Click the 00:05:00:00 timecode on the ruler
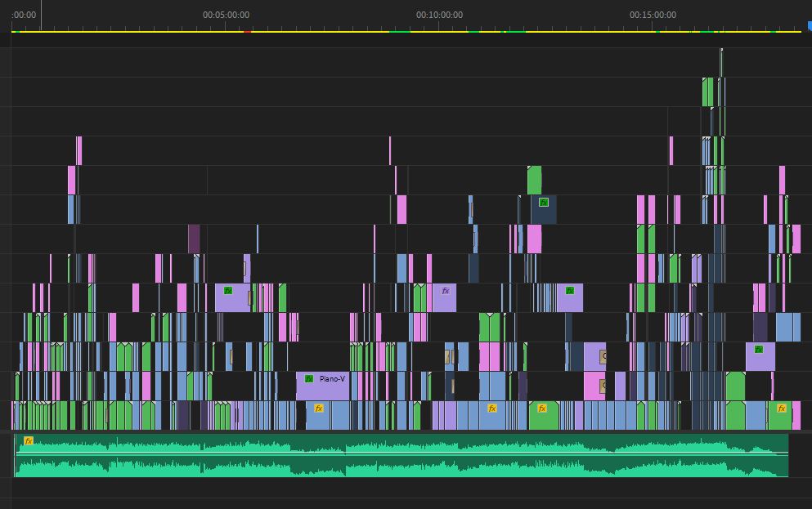 226,15
